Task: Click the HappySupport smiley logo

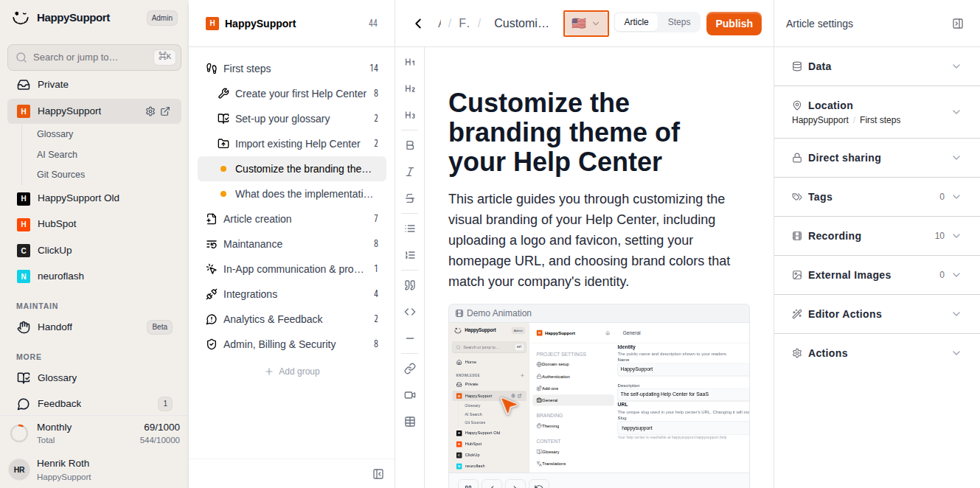Action: pos(21,18)
